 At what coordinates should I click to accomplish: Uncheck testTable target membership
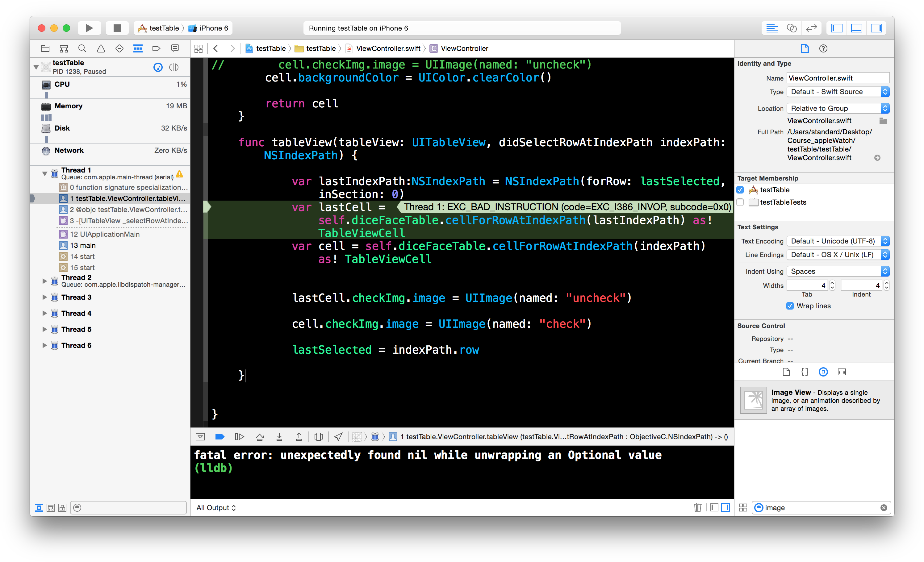pos(740,190)
